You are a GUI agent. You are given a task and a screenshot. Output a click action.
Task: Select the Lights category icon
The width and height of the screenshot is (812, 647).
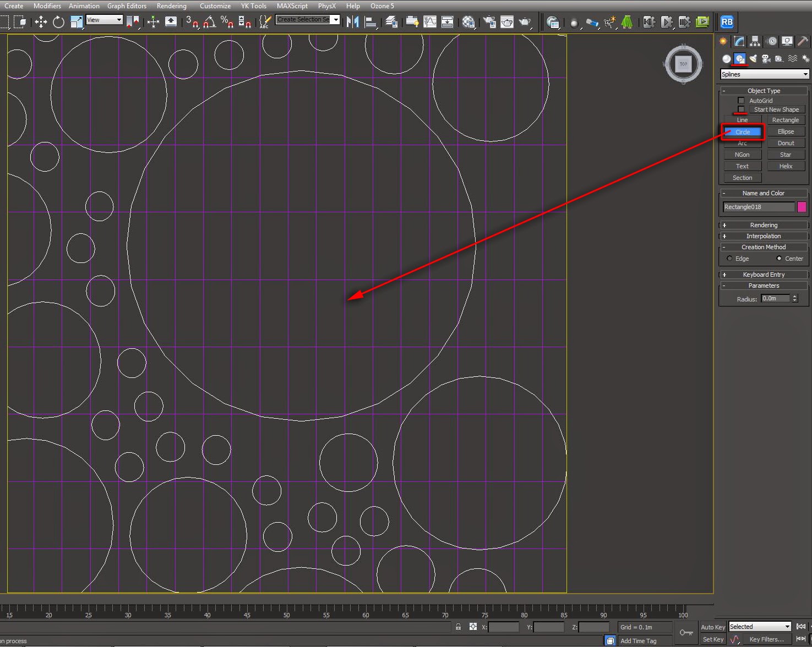pos(753,58)
